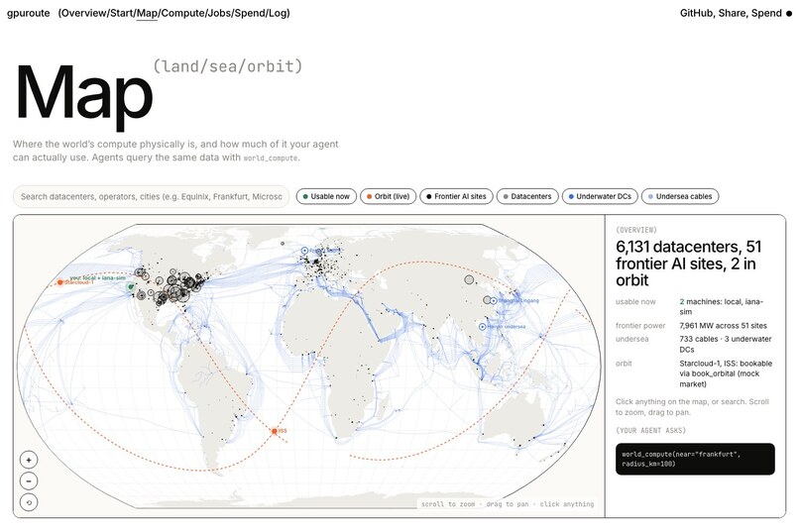Image resolution: width=799 pixels, height=532 pixels.
Task: Zoom out with the minus map button
Action: [29, 481]
